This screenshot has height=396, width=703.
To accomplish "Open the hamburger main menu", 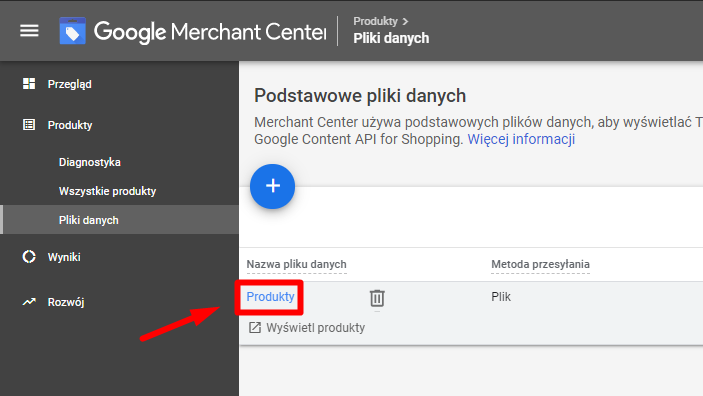I will [29, 31].
